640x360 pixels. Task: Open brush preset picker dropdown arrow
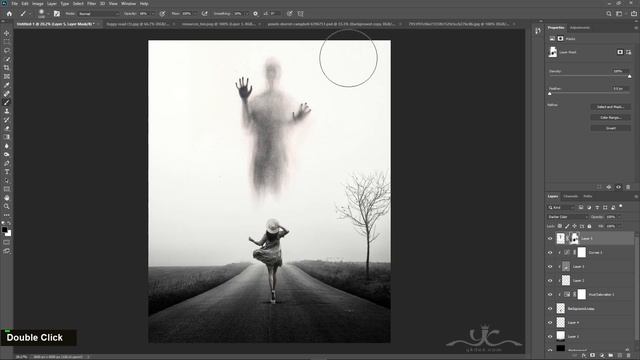point(48,14)
